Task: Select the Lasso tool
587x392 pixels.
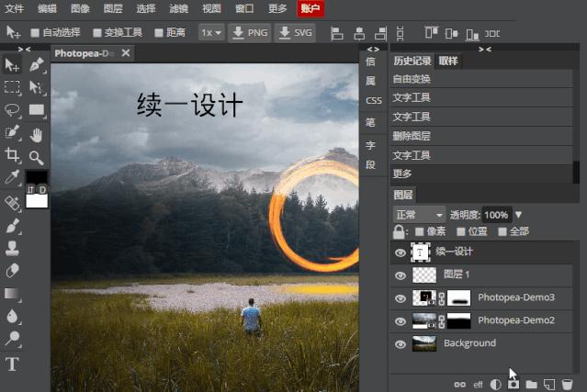Action: point(12,110)
